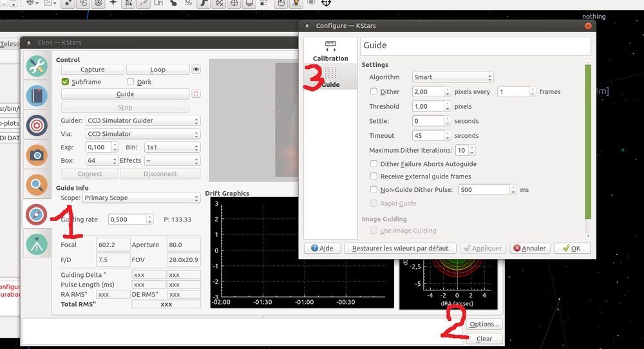Click the Loop button
Screen dimensions: 644x349
point(158,70)
